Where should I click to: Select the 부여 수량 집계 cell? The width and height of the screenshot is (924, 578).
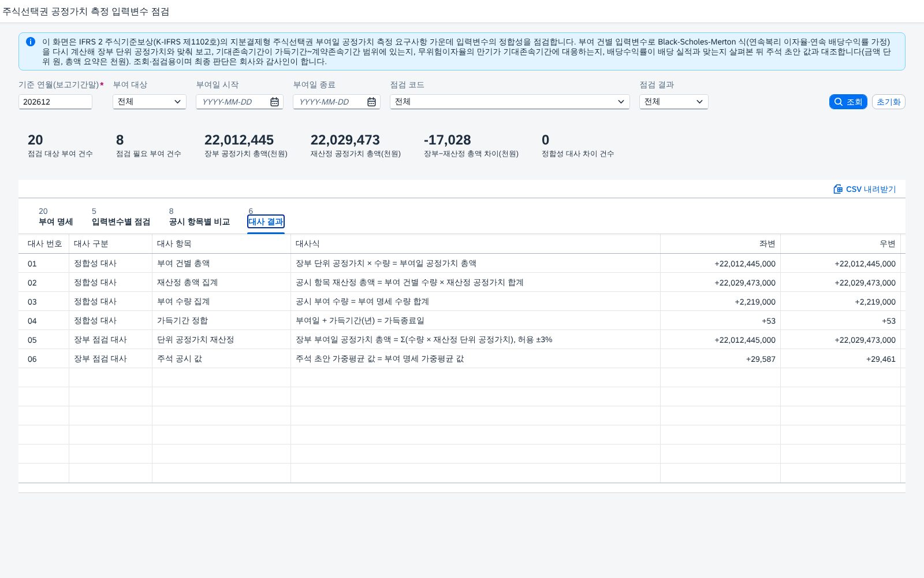point(222,302)
